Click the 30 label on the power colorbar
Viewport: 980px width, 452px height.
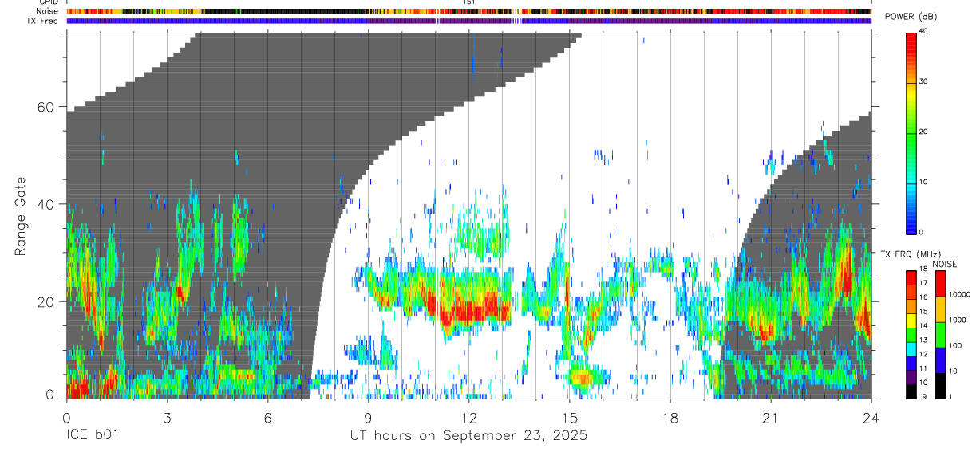924,81
